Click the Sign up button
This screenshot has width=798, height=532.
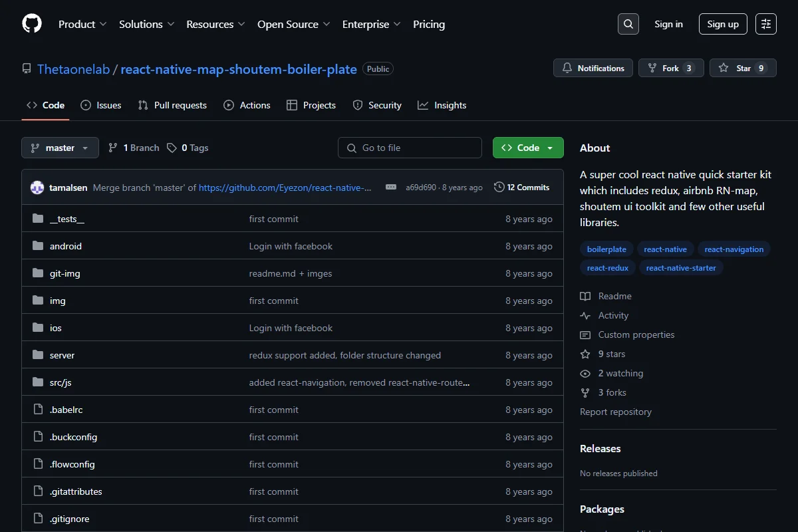click(x=723, y=24)
